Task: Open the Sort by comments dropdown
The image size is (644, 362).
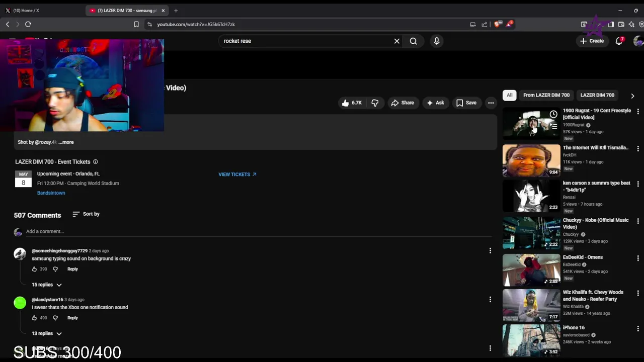Action: coord(86,214)
